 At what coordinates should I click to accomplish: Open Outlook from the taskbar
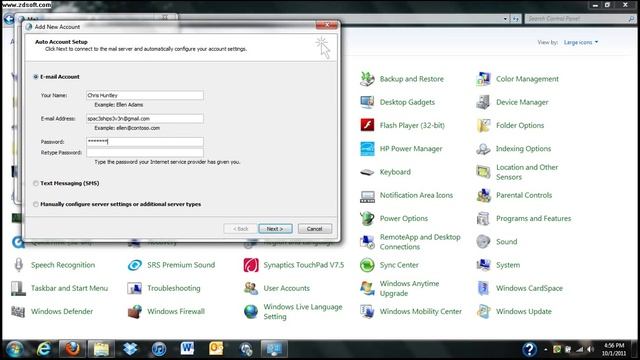pyautogui.click(x=216, y=349)
